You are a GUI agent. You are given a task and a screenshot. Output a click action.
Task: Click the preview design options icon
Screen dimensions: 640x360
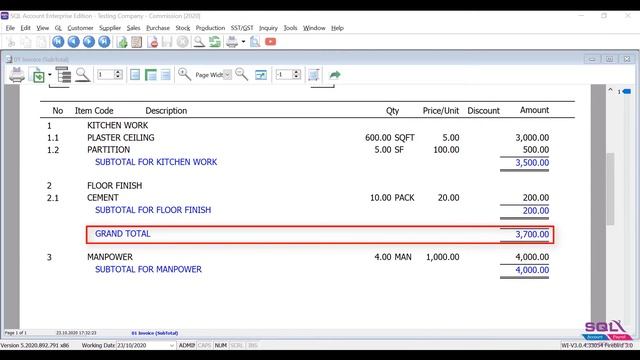[261, 75]
